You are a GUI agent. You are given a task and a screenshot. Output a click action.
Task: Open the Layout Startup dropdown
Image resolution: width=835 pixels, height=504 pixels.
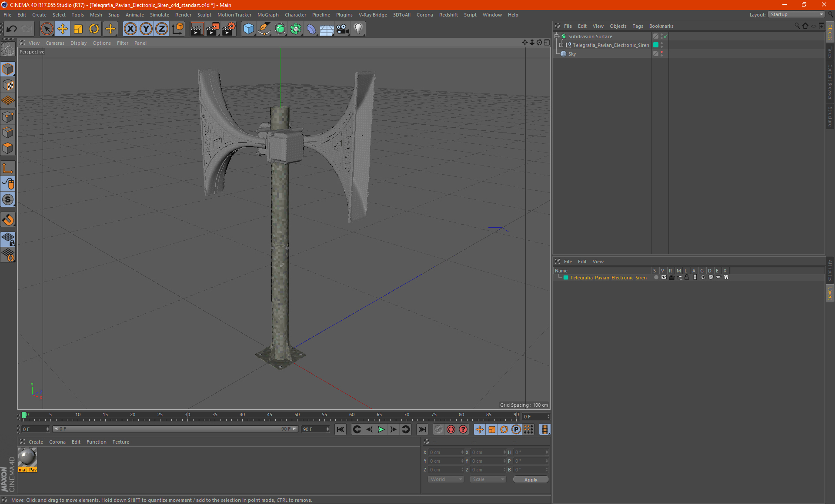(796, 15)
